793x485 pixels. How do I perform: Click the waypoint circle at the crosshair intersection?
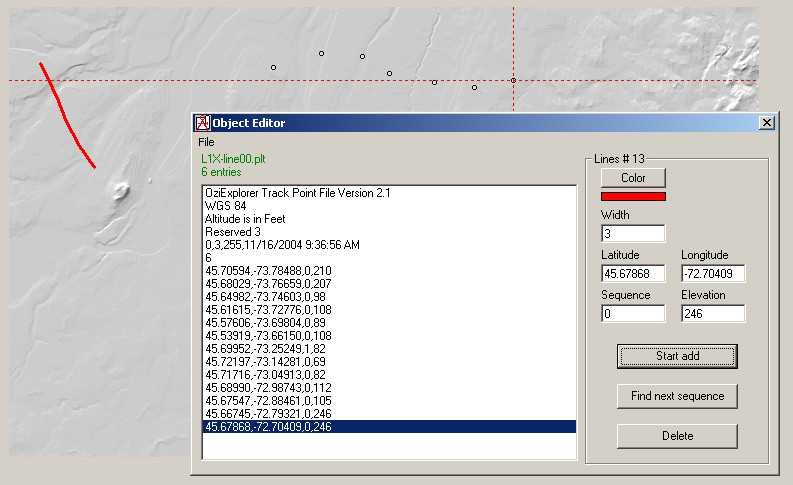pos(513,80)
